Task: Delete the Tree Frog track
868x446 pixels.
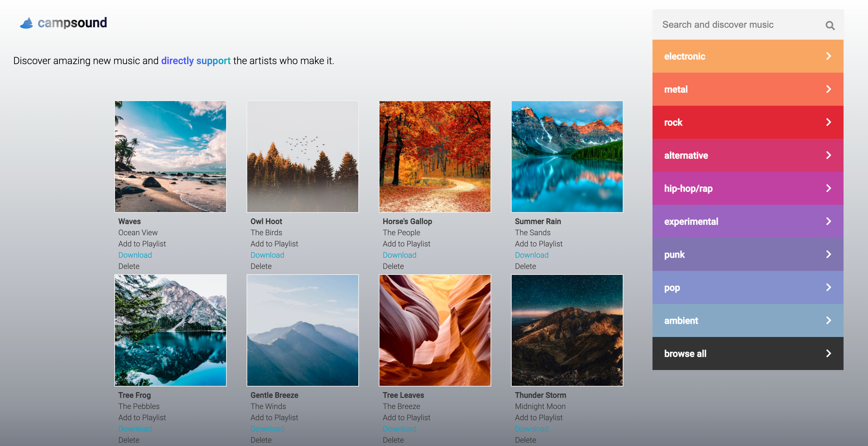Action: [x=129, y=440]
